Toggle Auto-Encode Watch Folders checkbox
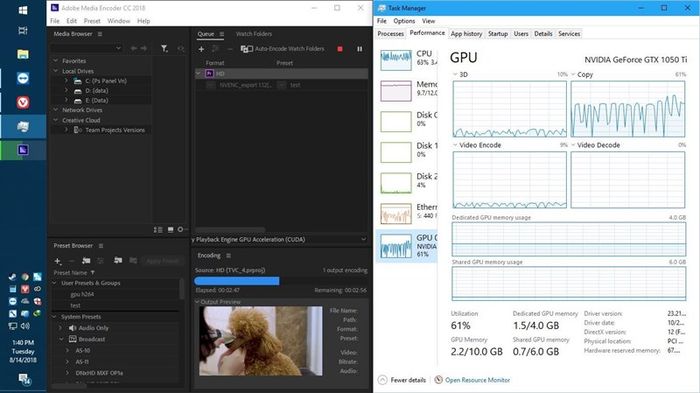The image size is (700, 393). pos(246,49)
